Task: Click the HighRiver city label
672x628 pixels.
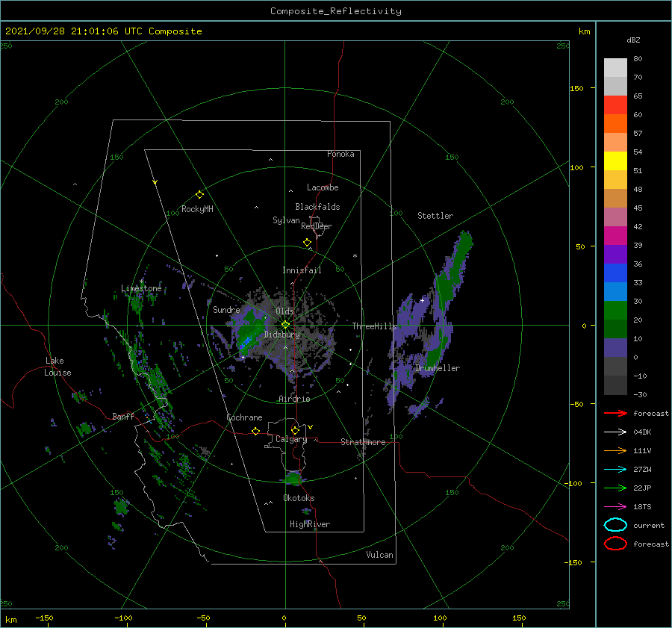Action: click(x=310, y=524)
